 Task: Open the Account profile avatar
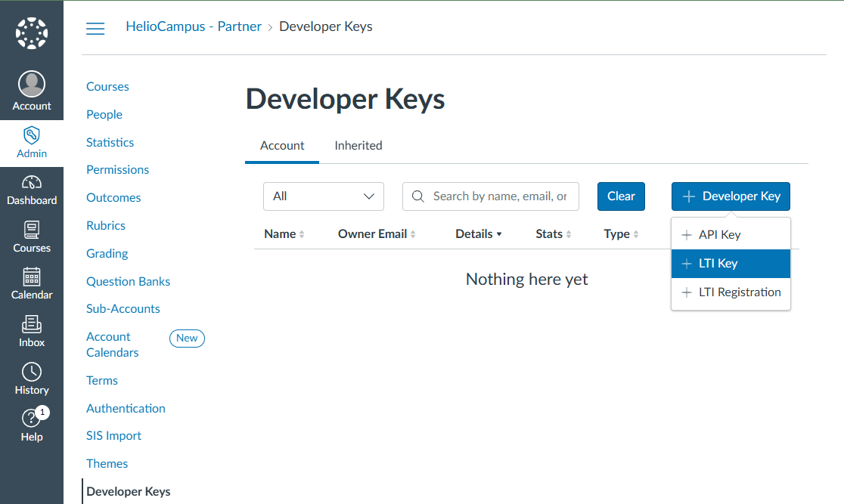point(32,85)
